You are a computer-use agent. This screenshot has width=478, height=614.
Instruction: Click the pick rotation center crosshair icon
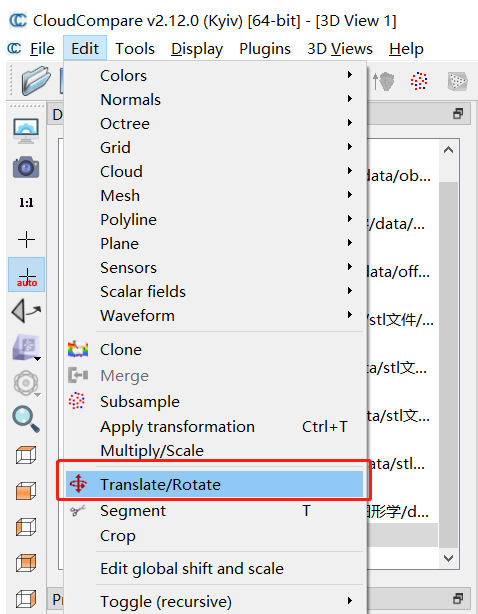click(26, 239)
